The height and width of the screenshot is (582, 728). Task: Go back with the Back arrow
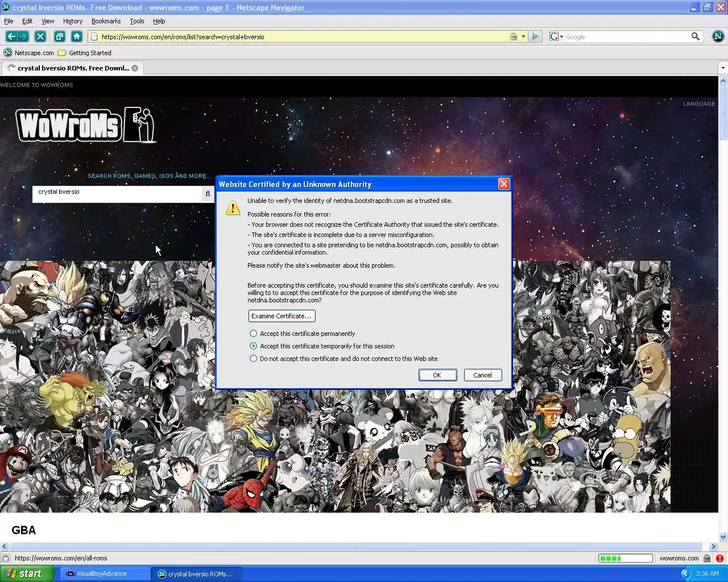pos(11,36)
